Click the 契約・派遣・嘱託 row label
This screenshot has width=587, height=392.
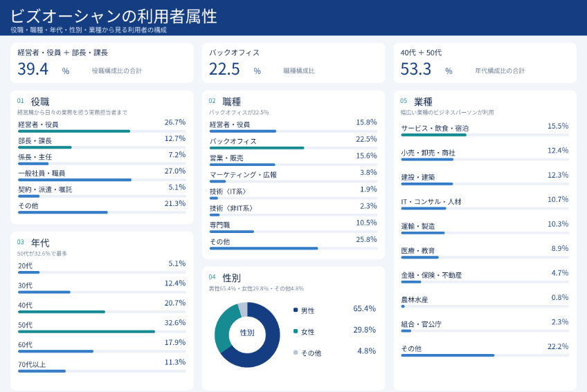pyautogui.click(x=45, y=189)
